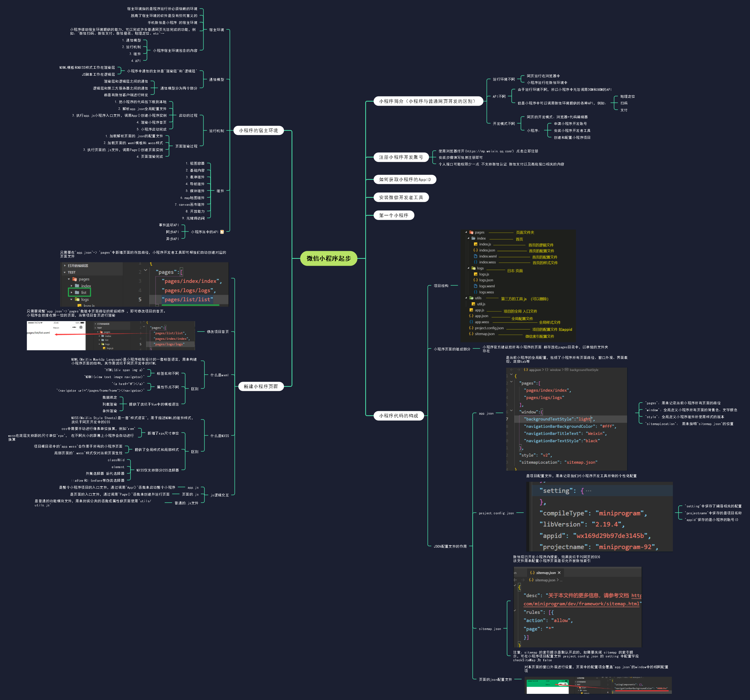Image resolution: width=750 pixels, height=700 pixels.
Task: Select the 4. API leaf node
Action: (x=136, y=61)
